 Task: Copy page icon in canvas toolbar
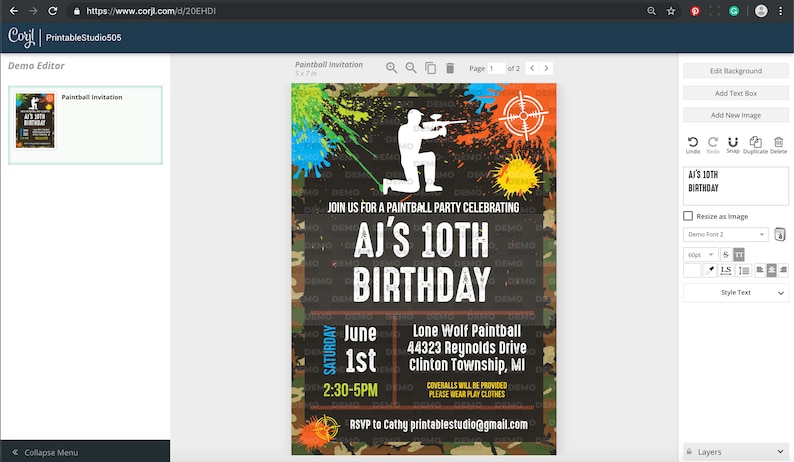tap(430, 68)
